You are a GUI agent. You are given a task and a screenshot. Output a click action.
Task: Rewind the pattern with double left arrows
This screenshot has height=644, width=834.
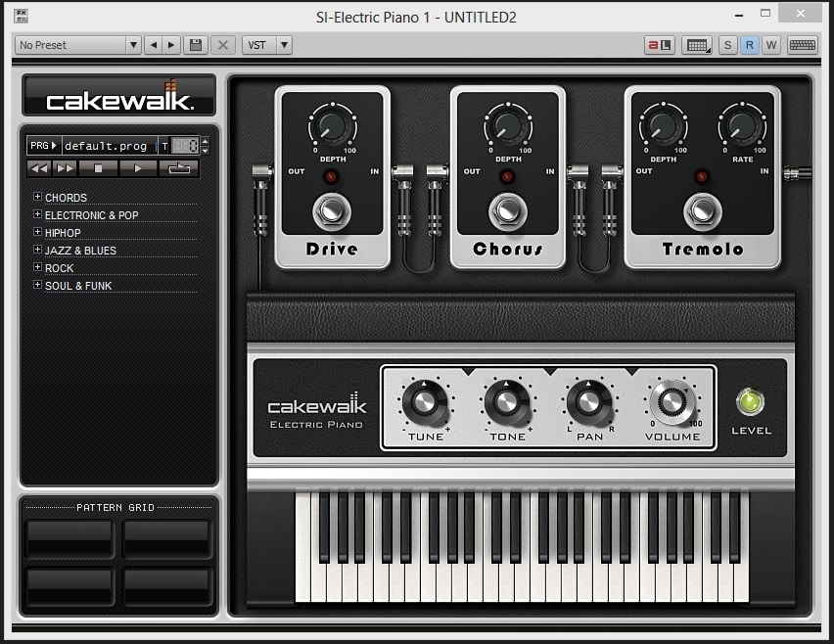39,168
